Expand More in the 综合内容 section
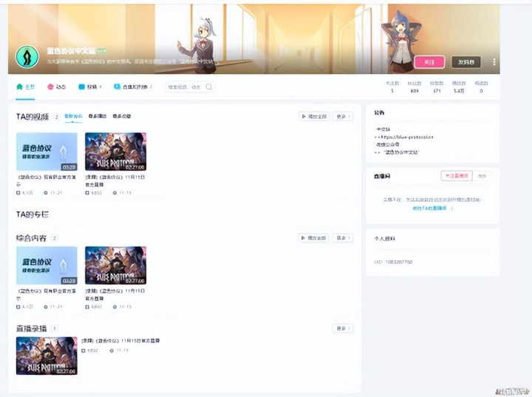Image resolution: width=532 pixels, height=397 pixels. click(x=343, y=238)
